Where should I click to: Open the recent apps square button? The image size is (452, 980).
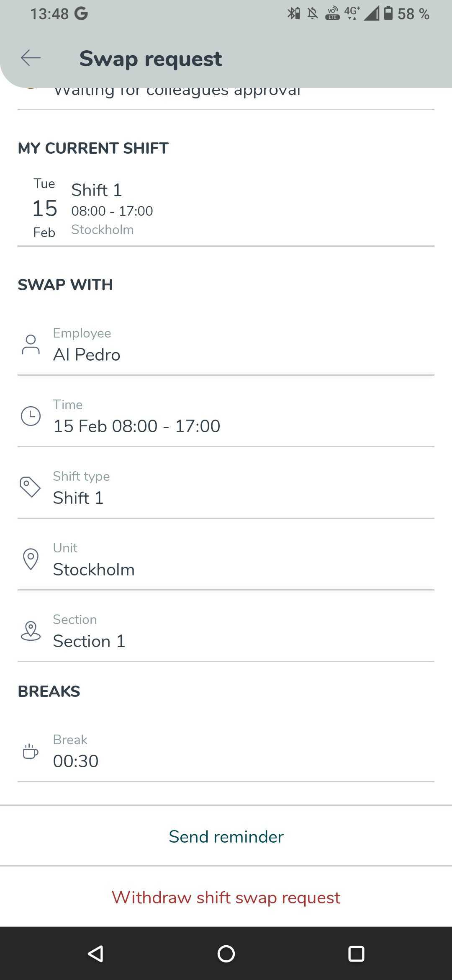tap(356, 954)
